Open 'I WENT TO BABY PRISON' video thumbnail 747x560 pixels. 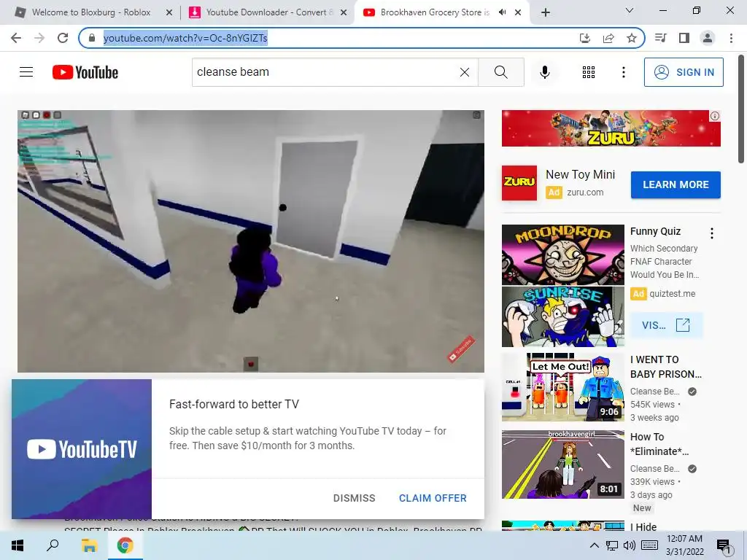click(x=562, y=387)
